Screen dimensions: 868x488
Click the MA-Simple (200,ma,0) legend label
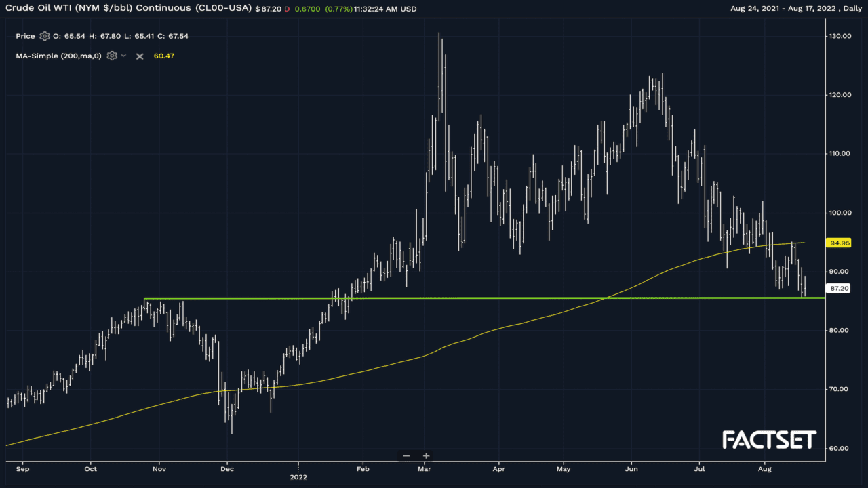tap(58, 56)
